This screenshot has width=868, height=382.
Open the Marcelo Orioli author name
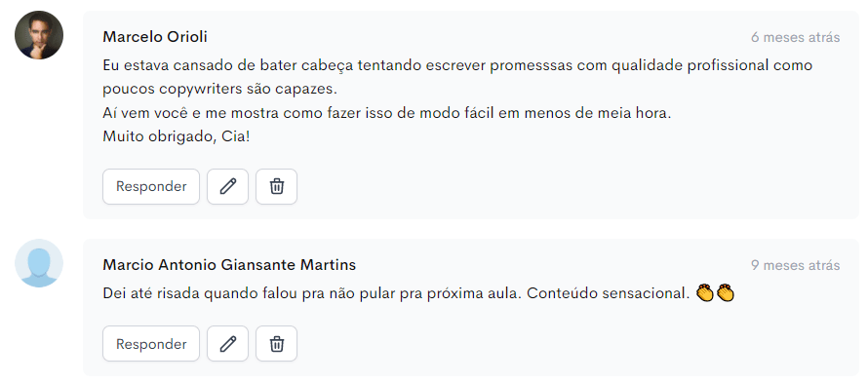click(x=155, y=37)
